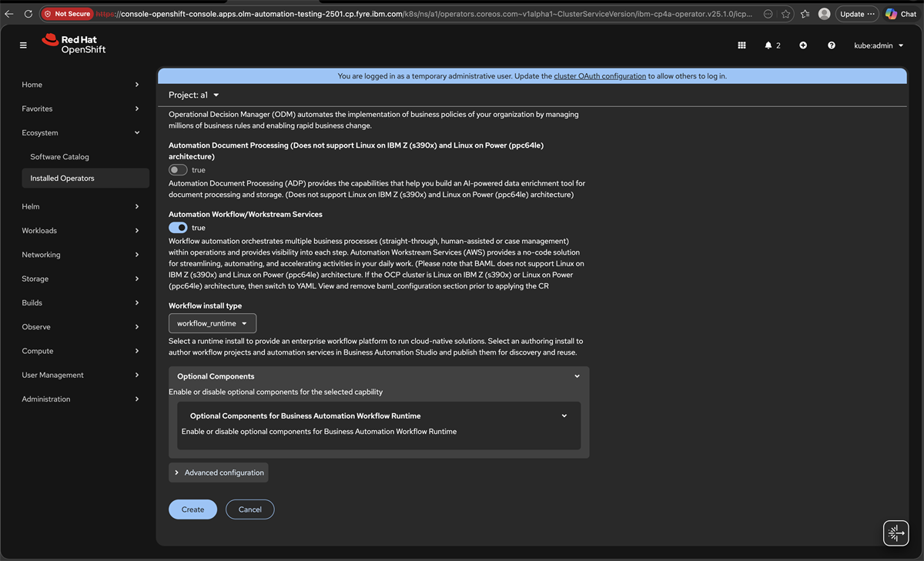Reload the page with the refresh icon

28,14
